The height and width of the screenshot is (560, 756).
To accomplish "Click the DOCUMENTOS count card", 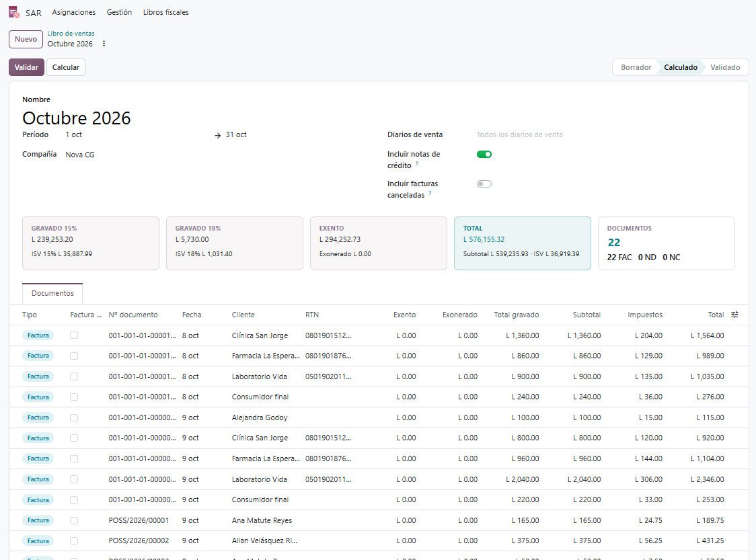I will coord(667,243).
